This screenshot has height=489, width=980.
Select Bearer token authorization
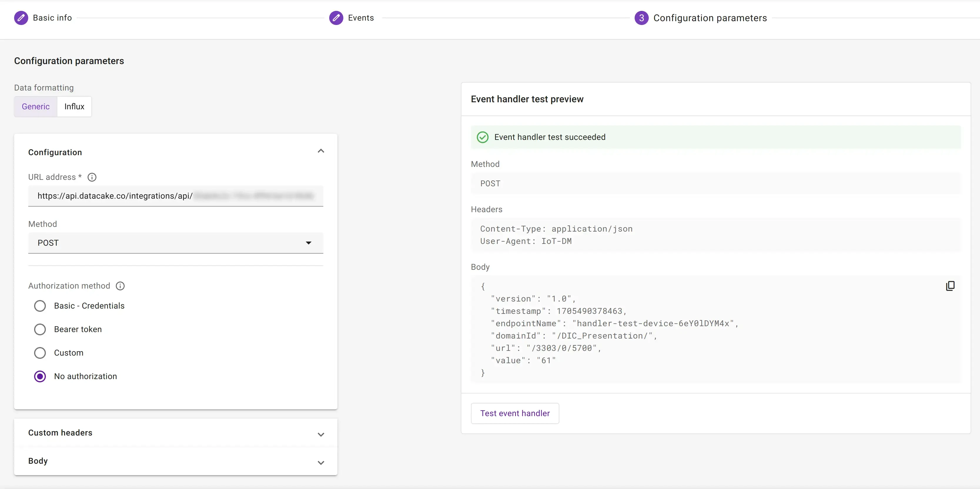pos(40,329)
